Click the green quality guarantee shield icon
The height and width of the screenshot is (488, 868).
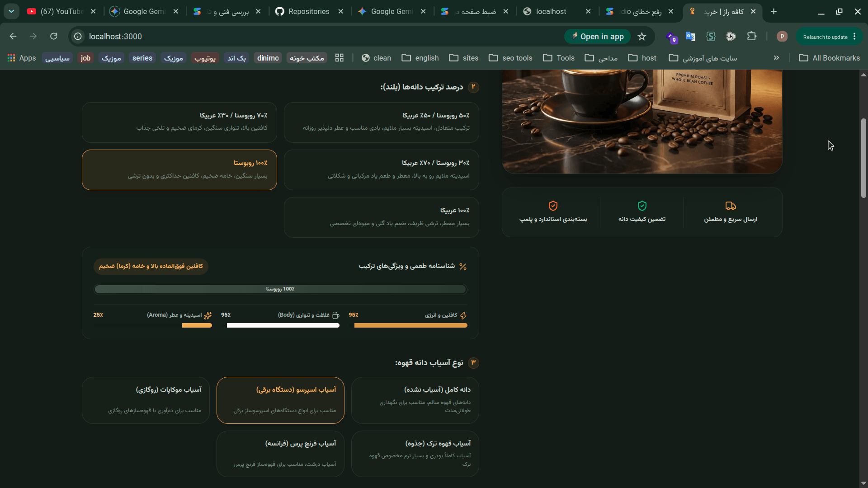(642, 206)
